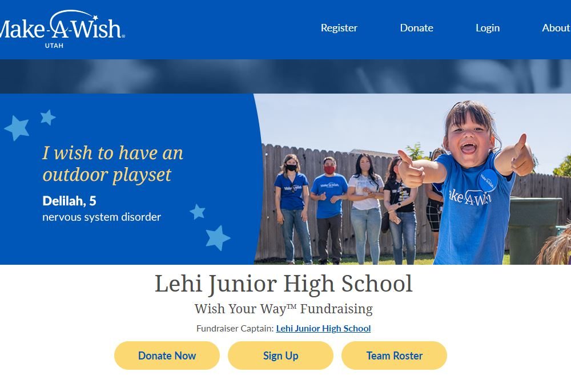The image size is (571, 392).
Task: Click the small star above the wish quote
Action: [48, 117]
